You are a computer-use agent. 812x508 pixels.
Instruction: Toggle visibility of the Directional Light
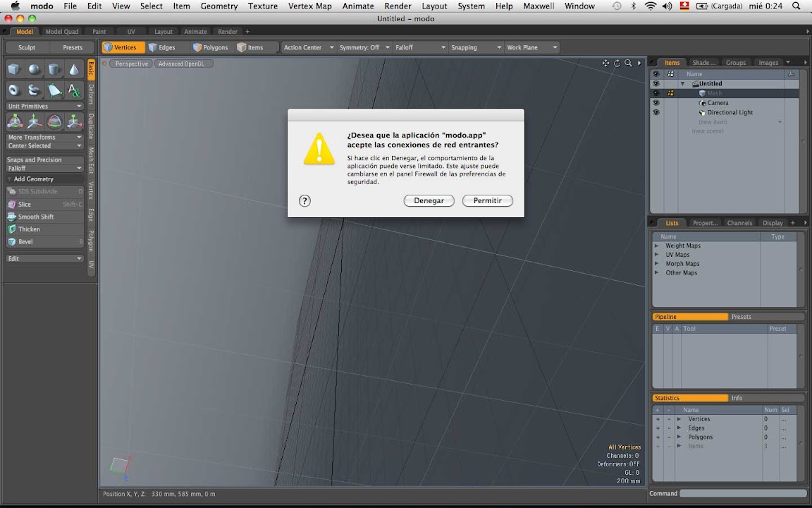[x=656, y=112]
